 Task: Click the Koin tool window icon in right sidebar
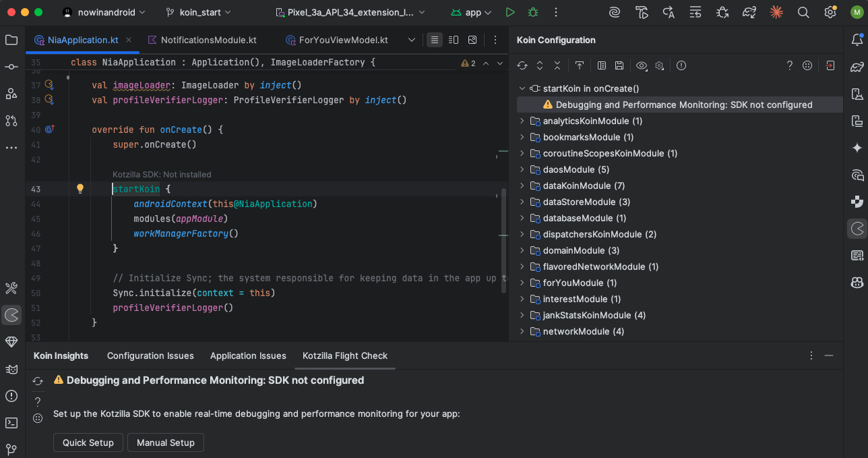click(x=857, y=229)
